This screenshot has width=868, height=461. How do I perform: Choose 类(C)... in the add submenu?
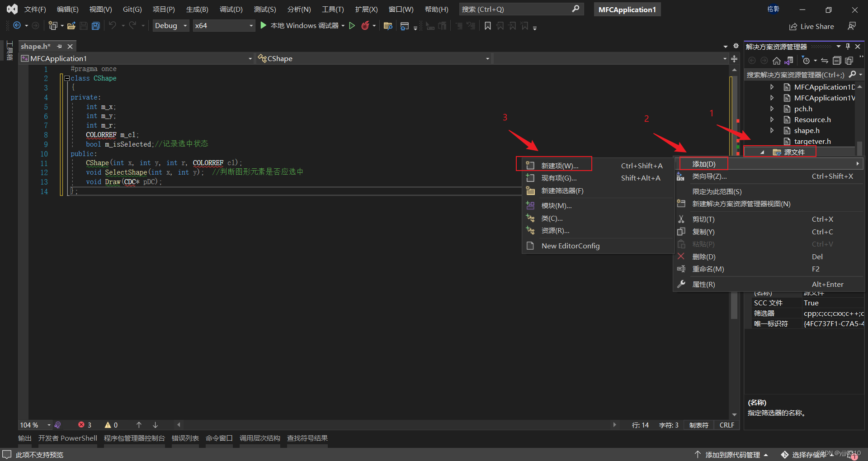(x=598, y=218)
